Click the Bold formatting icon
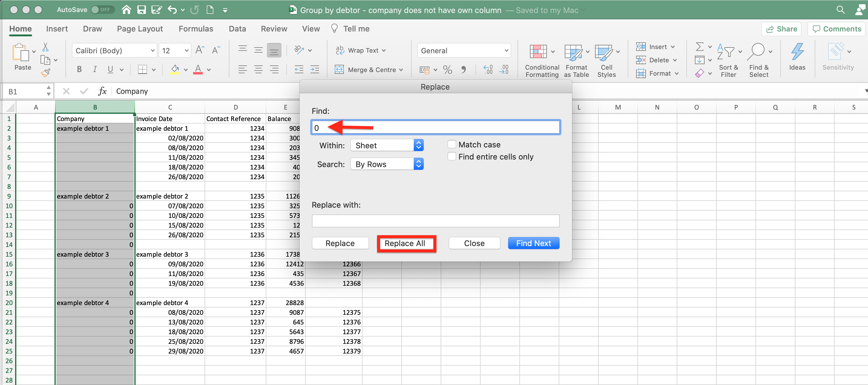 [x=79, y=69]
